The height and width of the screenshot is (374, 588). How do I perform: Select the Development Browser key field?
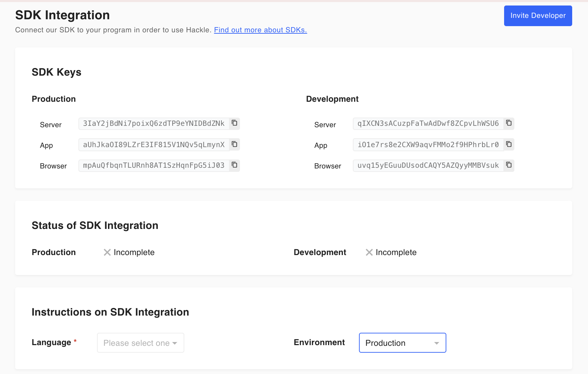tap(428, 165)
